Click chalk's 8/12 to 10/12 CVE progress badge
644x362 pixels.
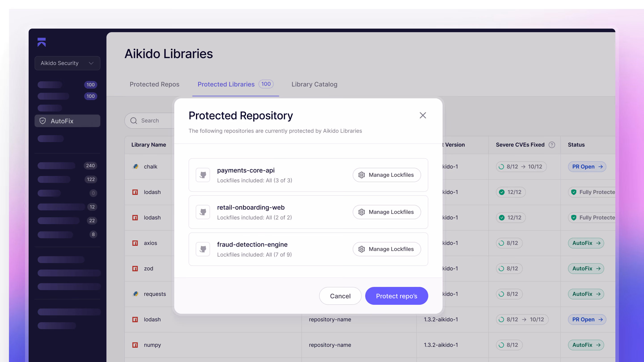521,167
